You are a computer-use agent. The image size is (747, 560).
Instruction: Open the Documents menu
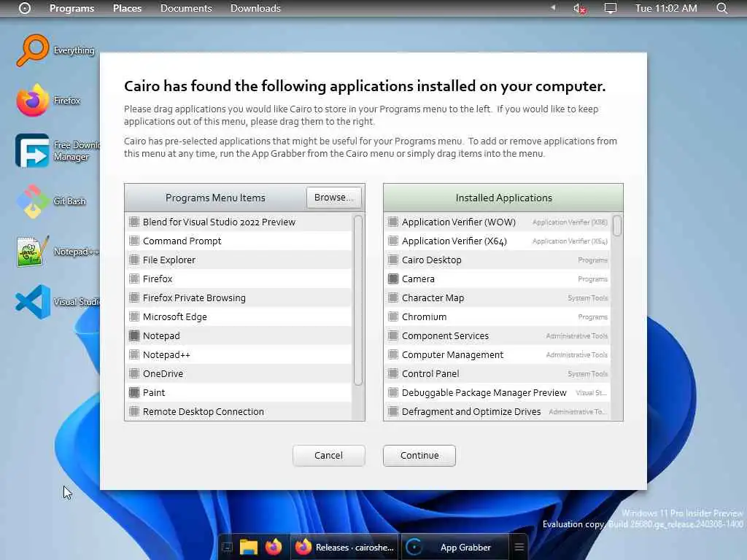point(186,8)
